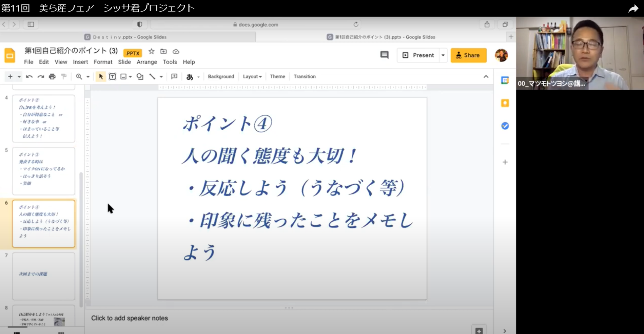
Task: Click the get add-ons plus icon
Action: point(505,162)
